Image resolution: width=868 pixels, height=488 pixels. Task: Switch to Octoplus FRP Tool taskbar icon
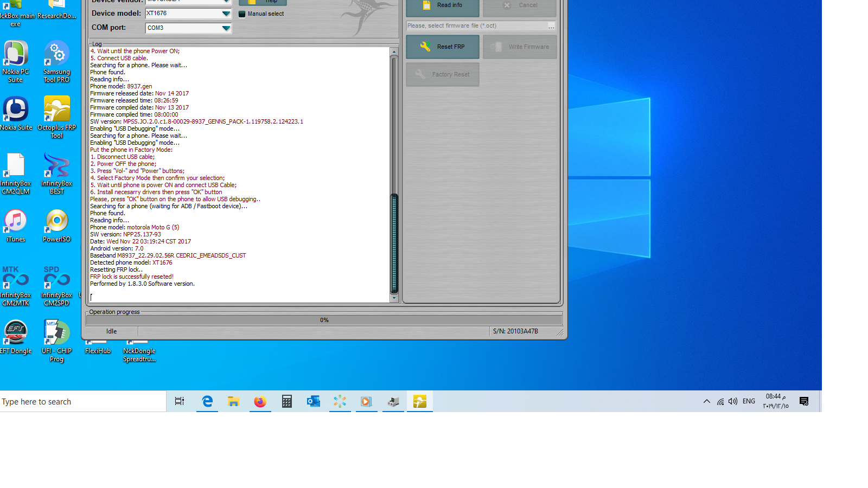pyautogui.click(x=420, y=401)
